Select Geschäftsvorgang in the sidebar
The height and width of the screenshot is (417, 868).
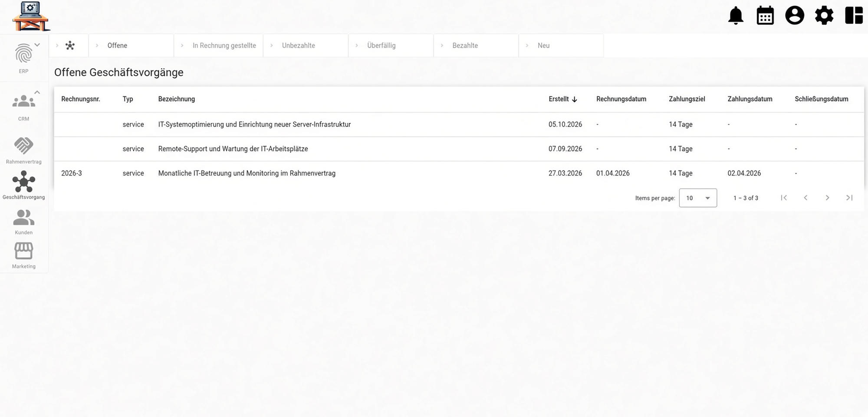coord(23,185)
